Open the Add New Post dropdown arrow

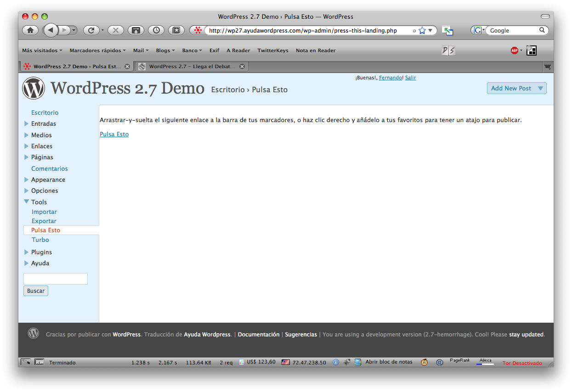[x=540, y=88]
